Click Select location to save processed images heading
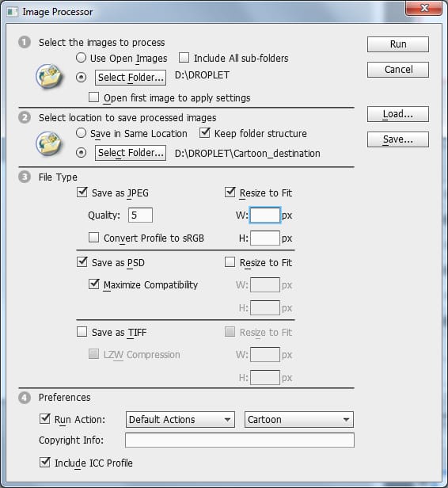 point(127,118)
